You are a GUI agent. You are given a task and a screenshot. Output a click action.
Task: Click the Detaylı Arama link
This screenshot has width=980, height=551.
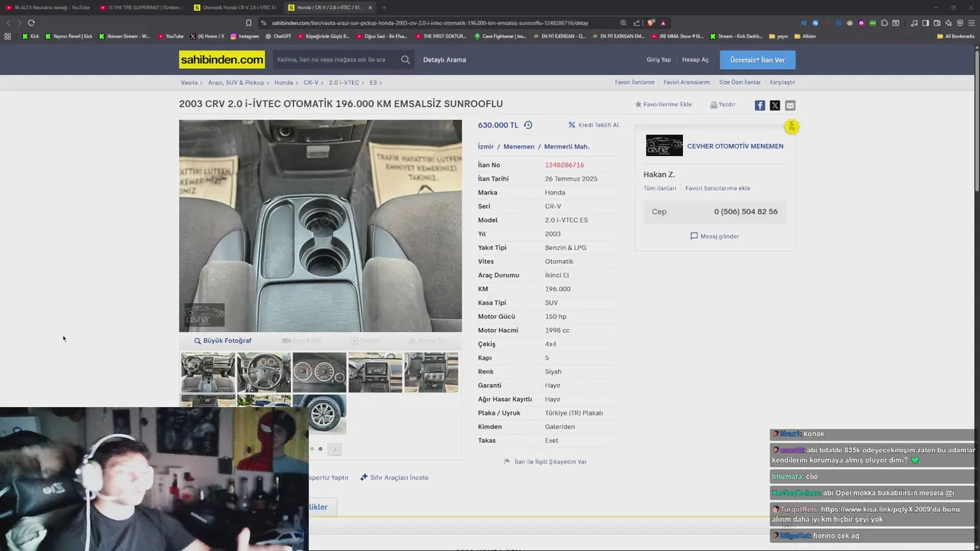(445, 60)
